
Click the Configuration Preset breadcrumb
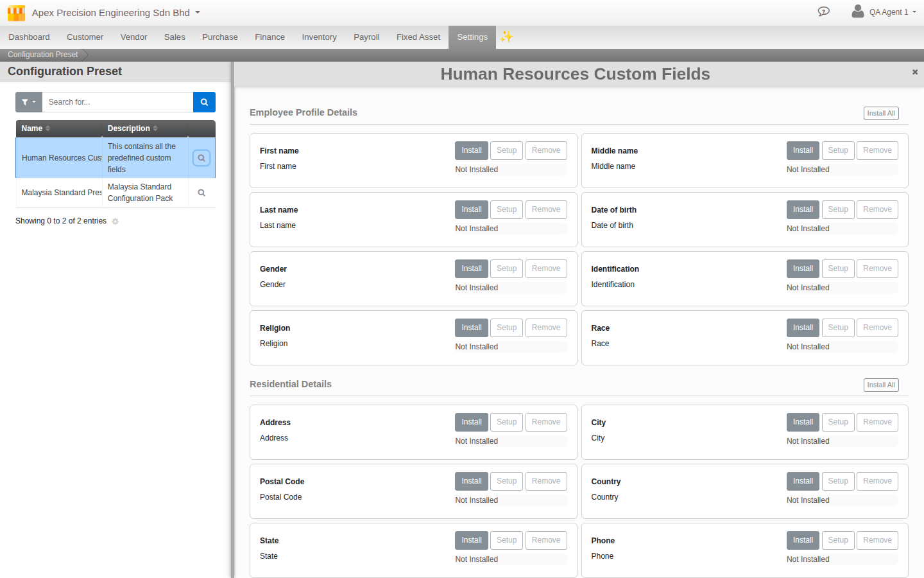pyautogui.click(x=42, y=55)
